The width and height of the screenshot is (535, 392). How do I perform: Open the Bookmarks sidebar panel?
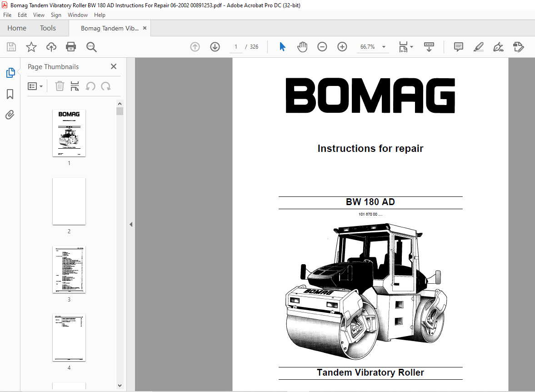tap(10, 94)
